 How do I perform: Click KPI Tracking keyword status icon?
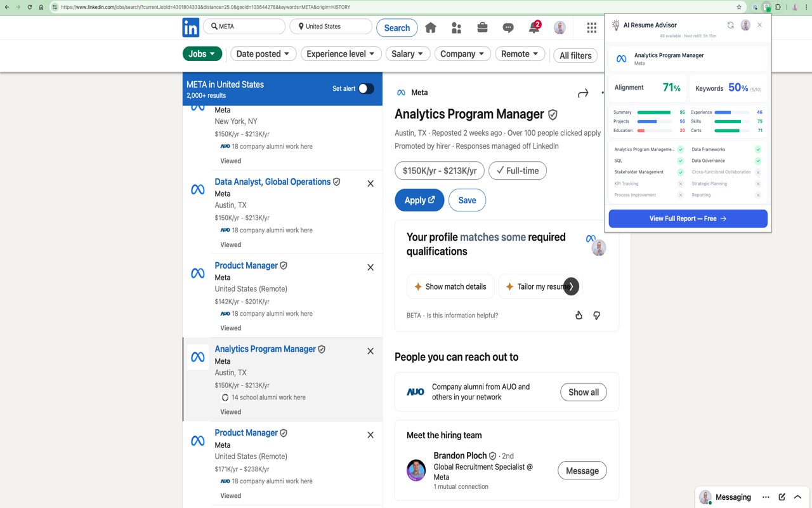[x=680, y=184]
